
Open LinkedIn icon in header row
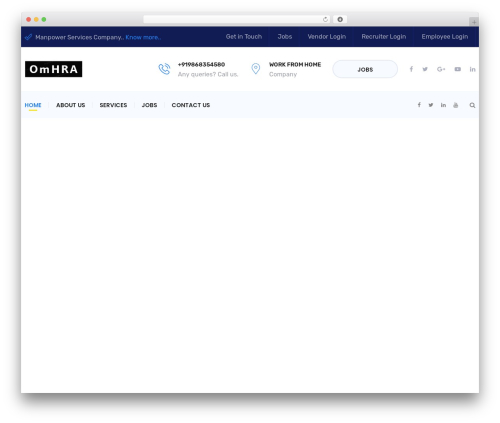point(472,69)
